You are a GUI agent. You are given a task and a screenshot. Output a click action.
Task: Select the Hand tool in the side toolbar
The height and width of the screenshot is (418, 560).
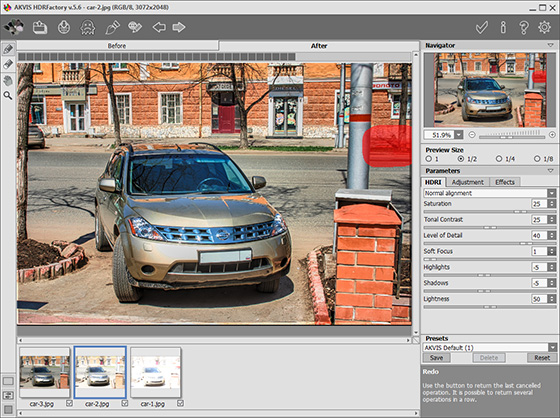[x=8, y=80]
